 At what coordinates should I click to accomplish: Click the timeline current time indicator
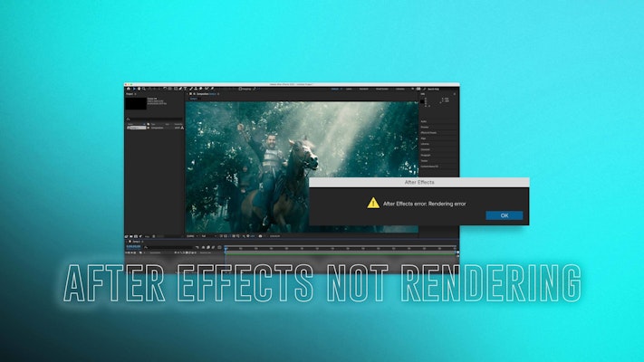226,248
